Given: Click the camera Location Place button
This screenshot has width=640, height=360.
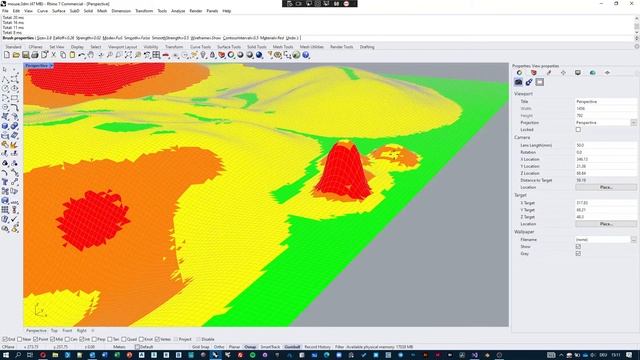Looking at the screenshot, I should pyautogui.click(x=606, y=187).
